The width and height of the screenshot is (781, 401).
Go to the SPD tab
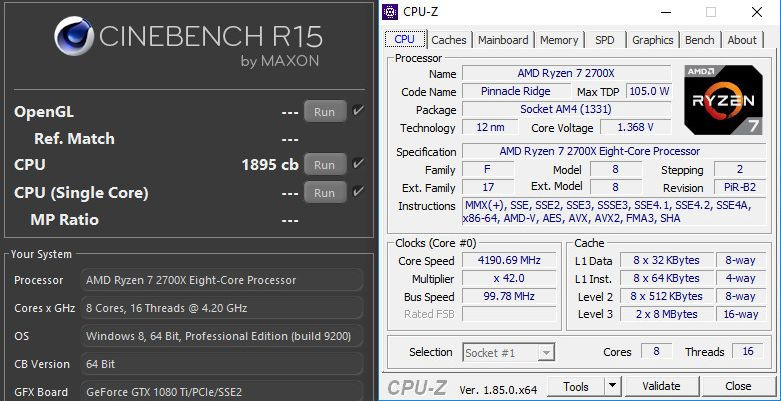[x=605, y=40]
